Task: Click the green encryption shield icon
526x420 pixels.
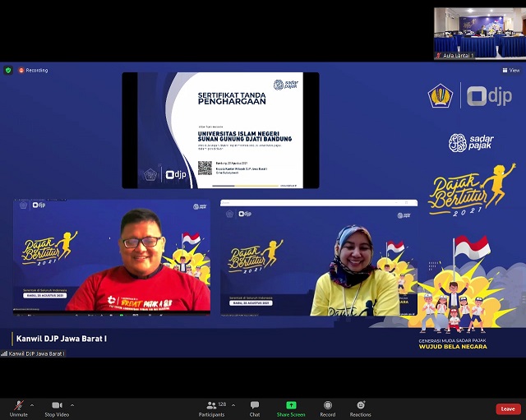Action: tap(8, 71)
